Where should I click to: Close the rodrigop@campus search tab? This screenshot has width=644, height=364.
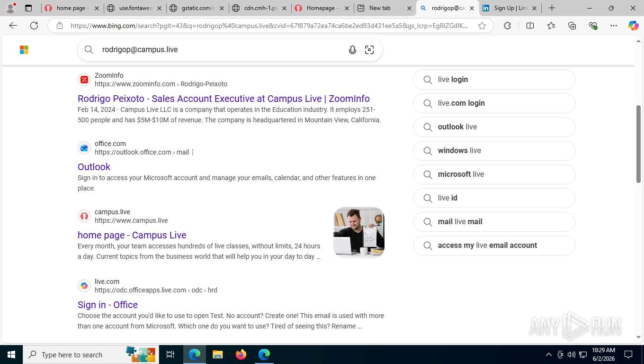[x=472, y=8]
